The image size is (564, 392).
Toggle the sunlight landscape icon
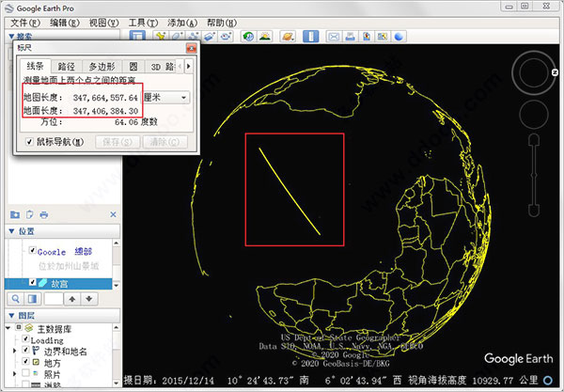click(265, 37)
